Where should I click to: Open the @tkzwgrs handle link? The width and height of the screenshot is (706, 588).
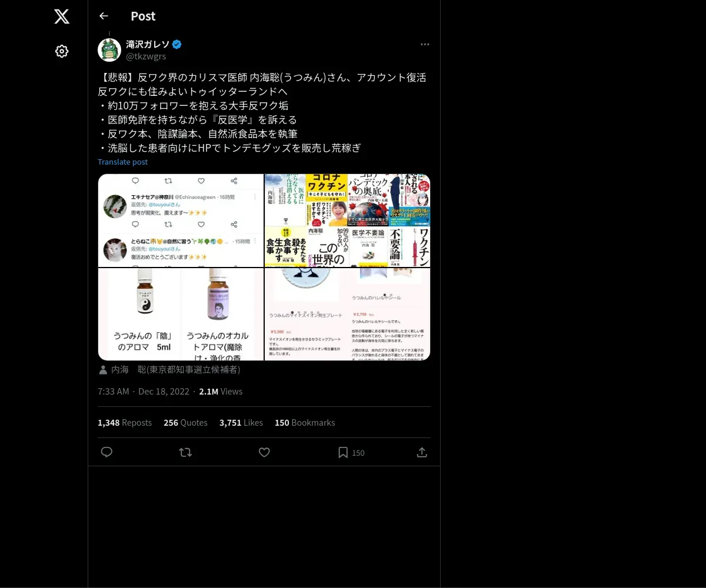(x=146, y=56)
